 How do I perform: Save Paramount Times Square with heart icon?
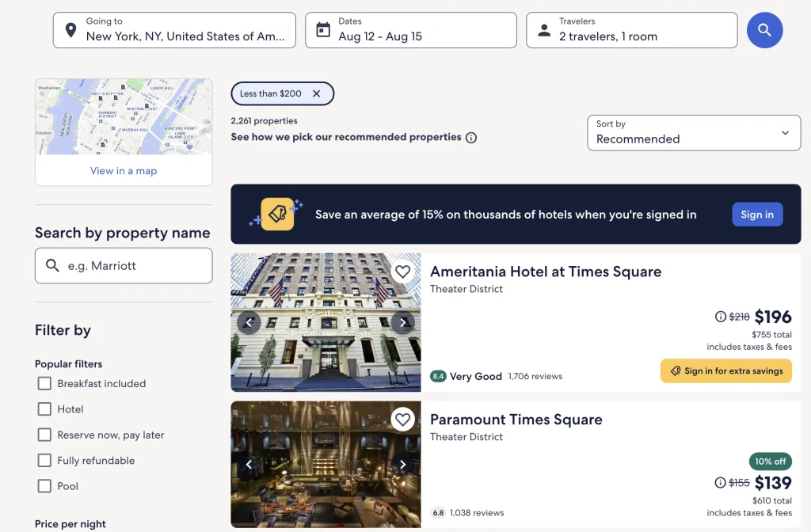pos(402,420)
